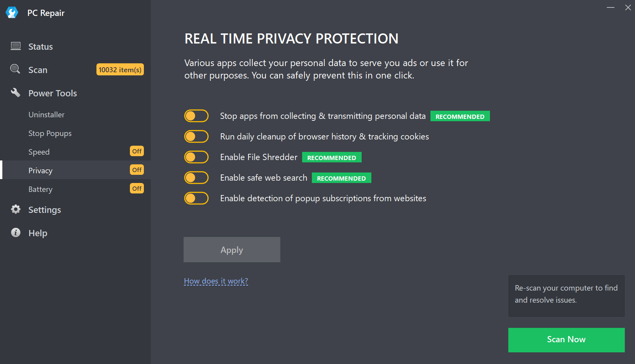Click the Scan magnifier icon

click(15, 69)
